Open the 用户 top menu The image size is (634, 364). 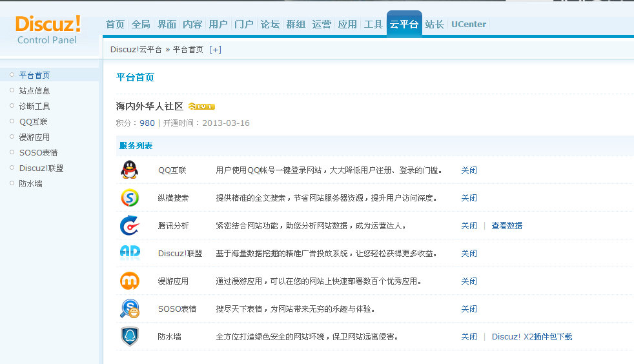tap(218, 25)
